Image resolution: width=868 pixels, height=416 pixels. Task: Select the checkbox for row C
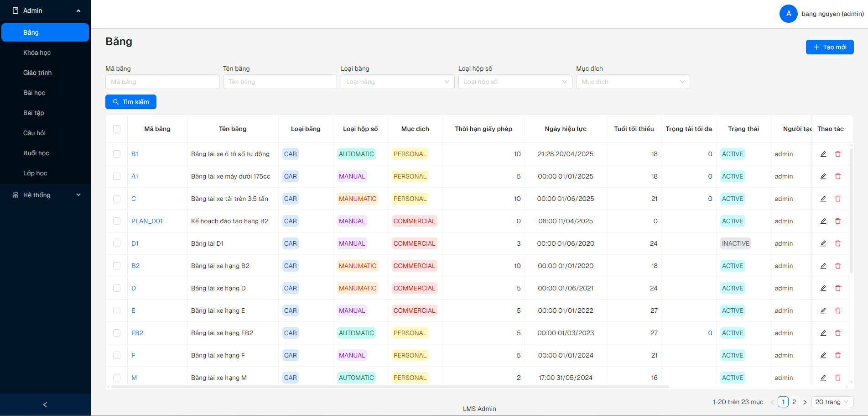pos(117,199)
